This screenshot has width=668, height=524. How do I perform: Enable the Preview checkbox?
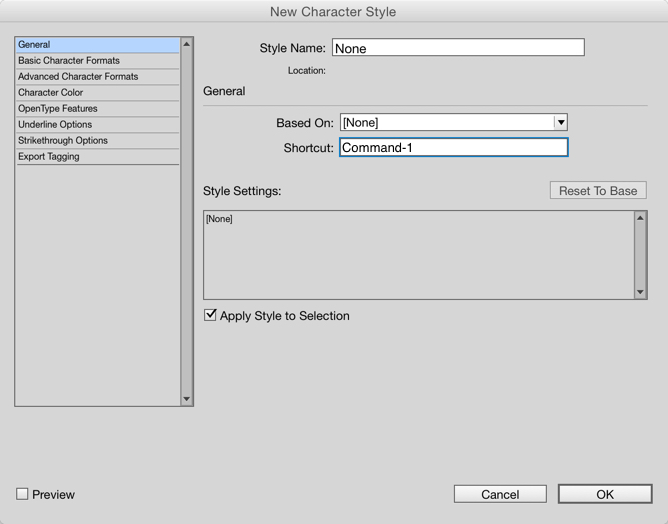click(x=22, y=494)
